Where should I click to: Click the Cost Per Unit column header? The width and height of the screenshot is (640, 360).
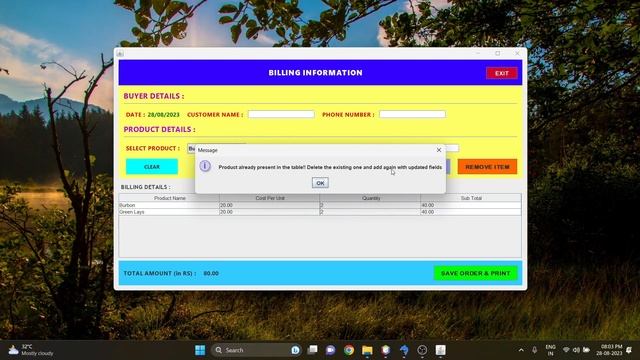coord(270,198)
